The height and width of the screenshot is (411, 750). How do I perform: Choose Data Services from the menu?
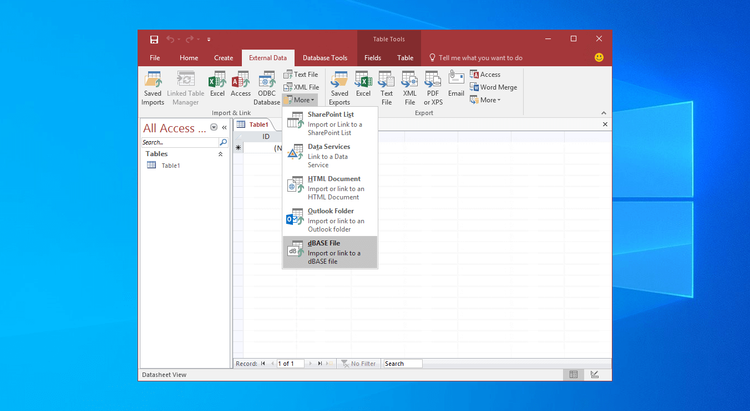tap(330, 156)
